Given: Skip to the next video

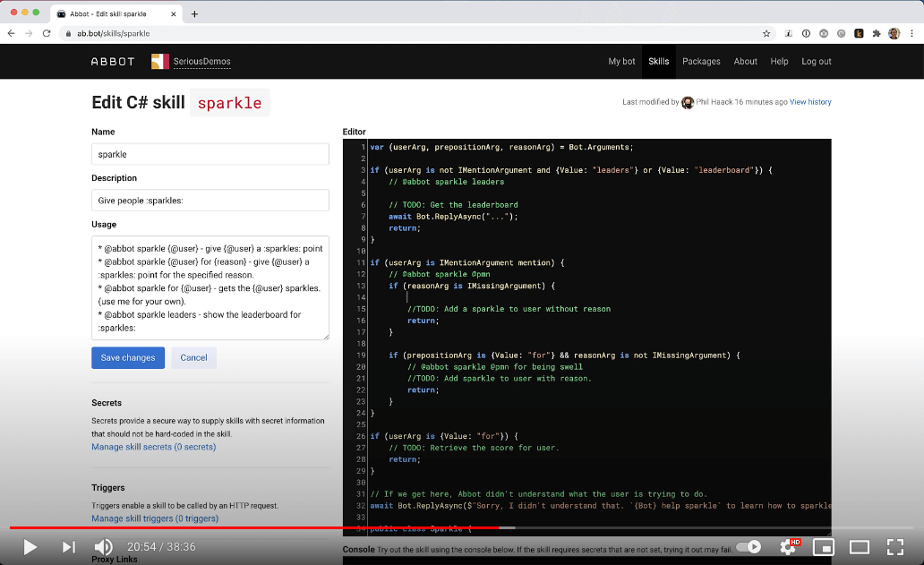Looking at the screenshot, I should click(x=69, y=546).
